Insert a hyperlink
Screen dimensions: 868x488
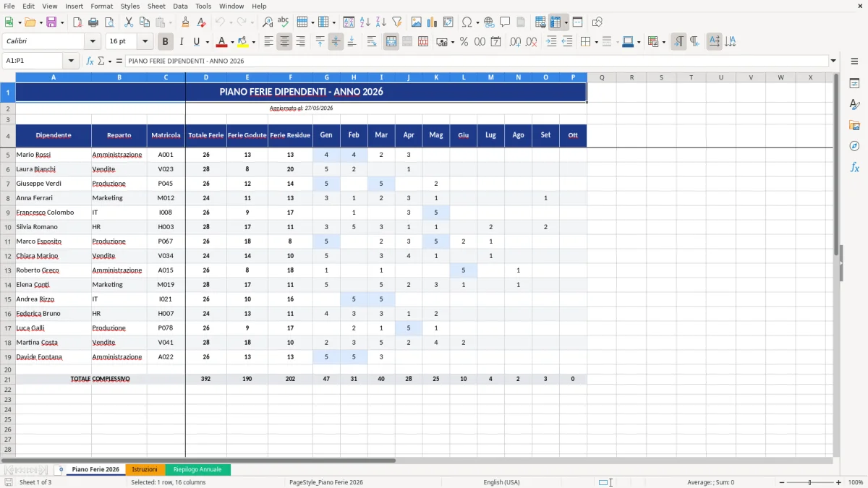pyautogui.click(x=489, y=22)
